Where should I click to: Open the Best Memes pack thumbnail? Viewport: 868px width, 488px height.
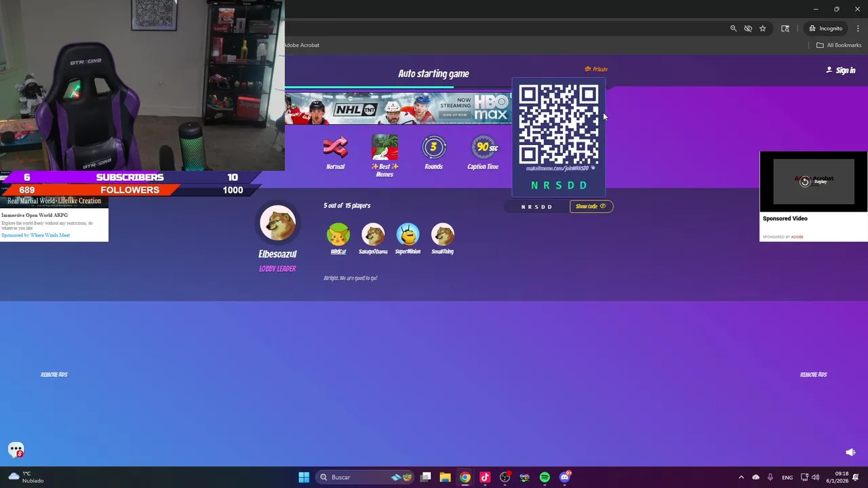point(384,147)
